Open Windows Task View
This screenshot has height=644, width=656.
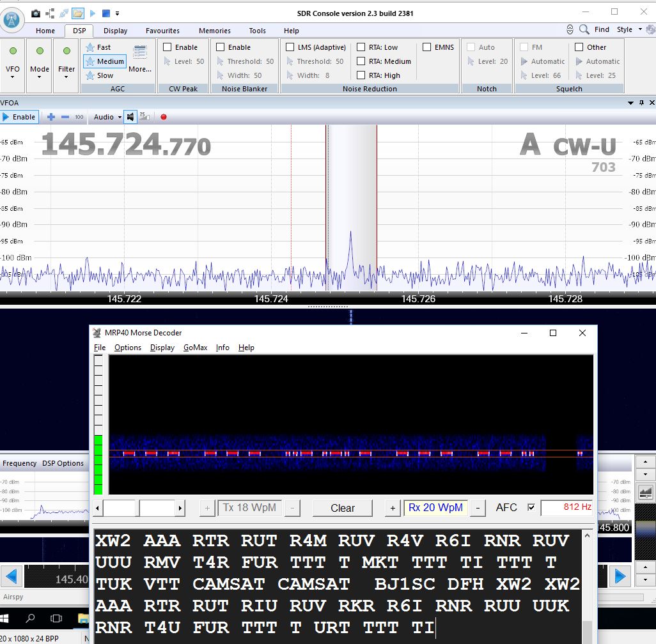point(56,618)
